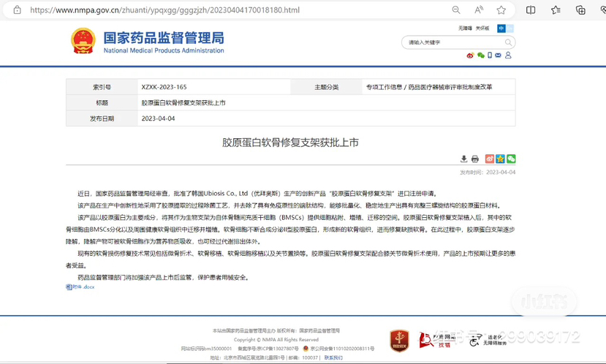This screenshot has height=364, width=606.
Task: Open 京公网安备11010202008311号 link
Action: click(342, 349)
